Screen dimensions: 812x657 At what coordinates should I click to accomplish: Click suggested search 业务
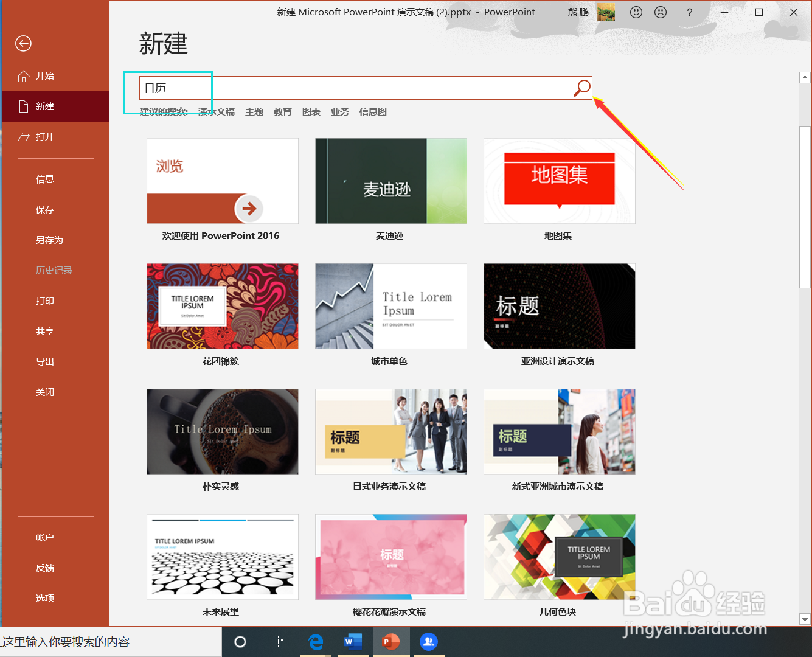pos(340,112)
